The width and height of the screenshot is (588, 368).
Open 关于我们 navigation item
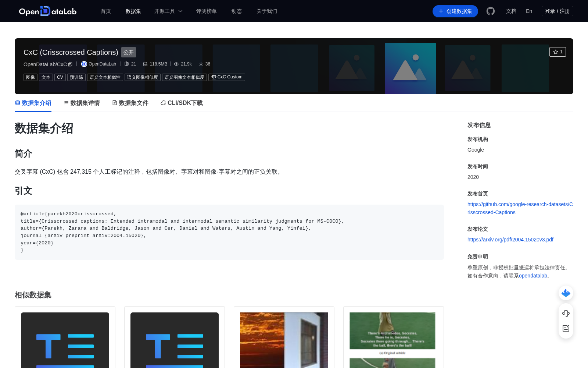pos(267,11)
